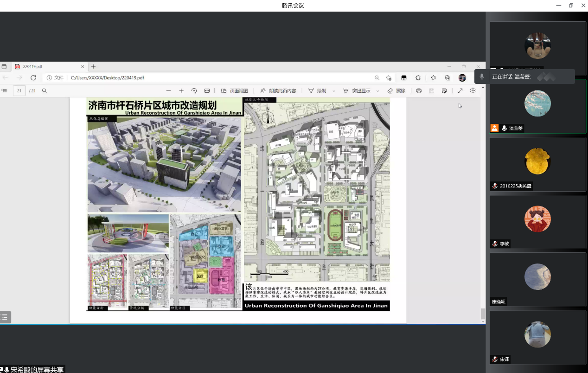Expand the 绘制 draw options dropdown arrow
Image resolution: width=588 pixels, height=373 pixels.
click(x=334, y=91)
